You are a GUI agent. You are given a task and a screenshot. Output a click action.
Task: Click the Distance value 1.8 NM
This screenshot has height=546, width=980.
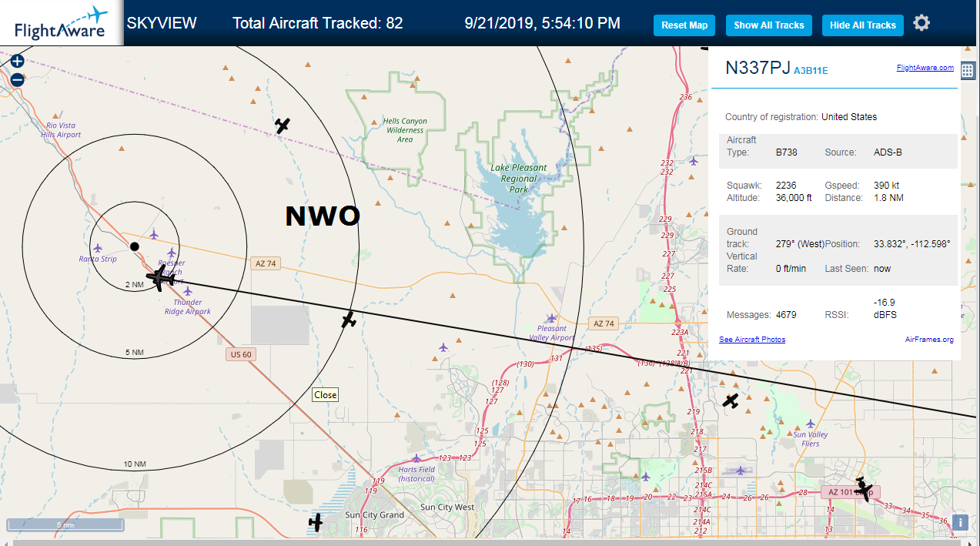pos(888,198)
